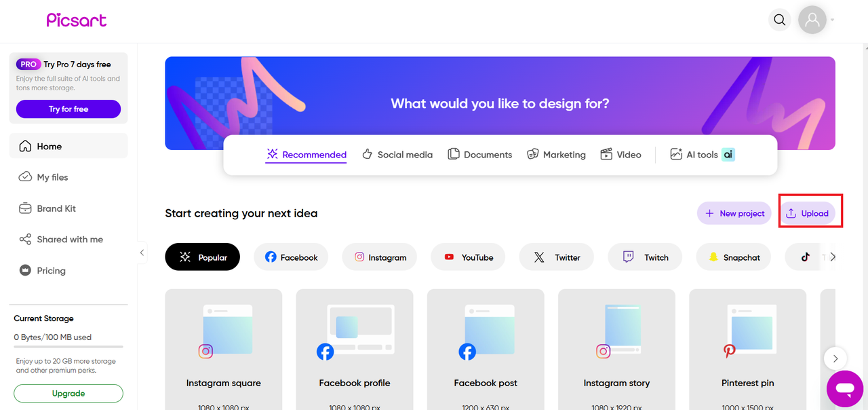Click the Marketing icon
This screenshot has width=868, height=410.
(x=533, y=154)
